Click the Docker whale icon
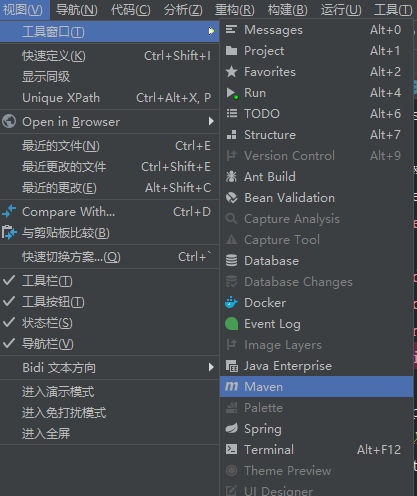This screenshot has width=417, height=496. [231, 303]
